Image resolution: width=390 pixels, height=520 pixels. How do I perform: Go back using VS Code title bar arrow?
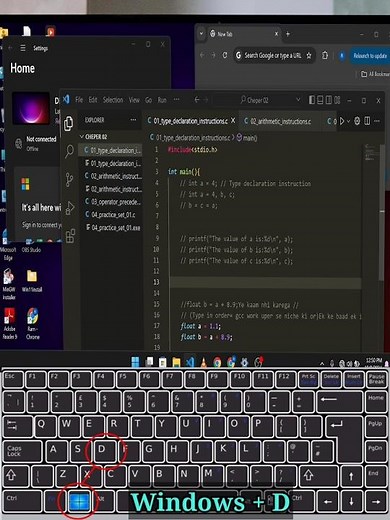pos(197,100)
